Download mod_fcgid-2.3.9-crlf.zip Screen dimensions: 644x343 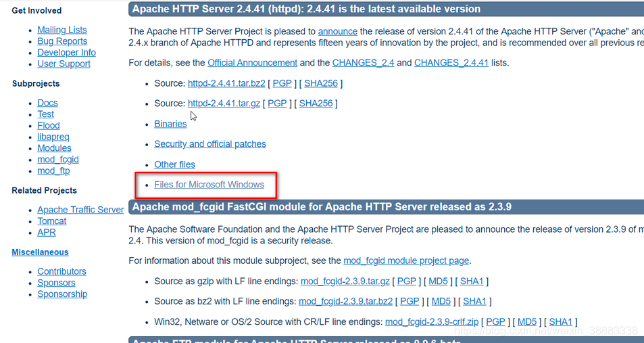[x=432, y=322]
